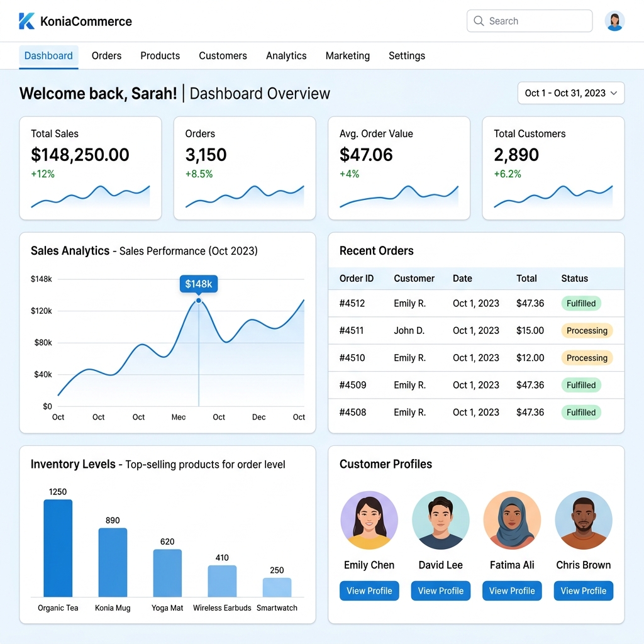Viewport: 644px width, 644px height.
Task: Click Emily Chen's profile avatar
Action: click(x=369, y=520)
